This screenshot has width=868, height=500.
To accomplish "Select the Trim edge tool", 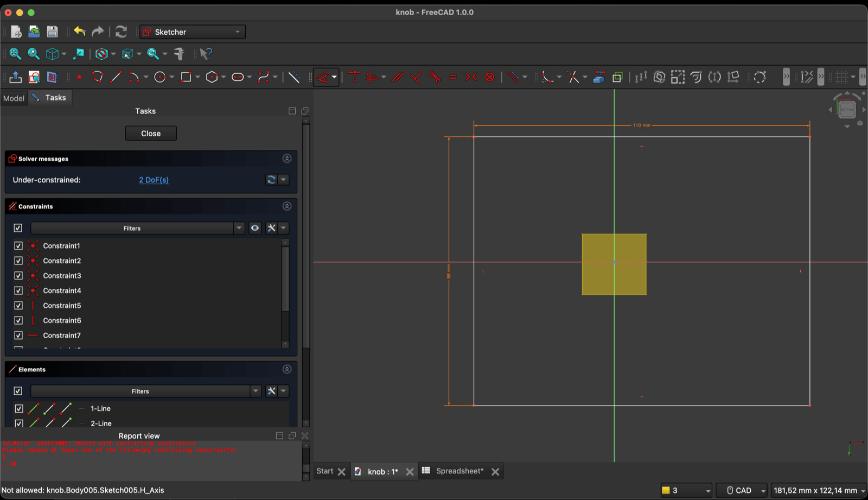I will click(x=573, y=77).
